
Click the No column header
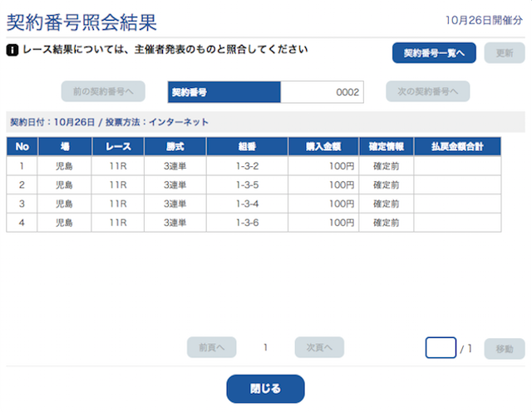point(22,146)
